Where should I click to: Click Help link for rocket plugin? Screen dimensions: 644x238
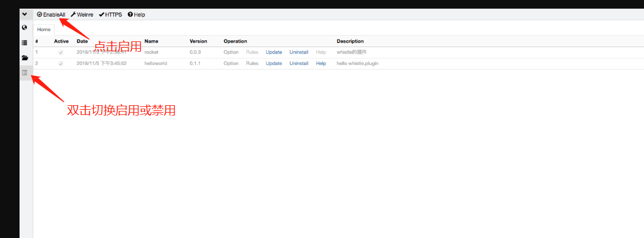[321, 52]
